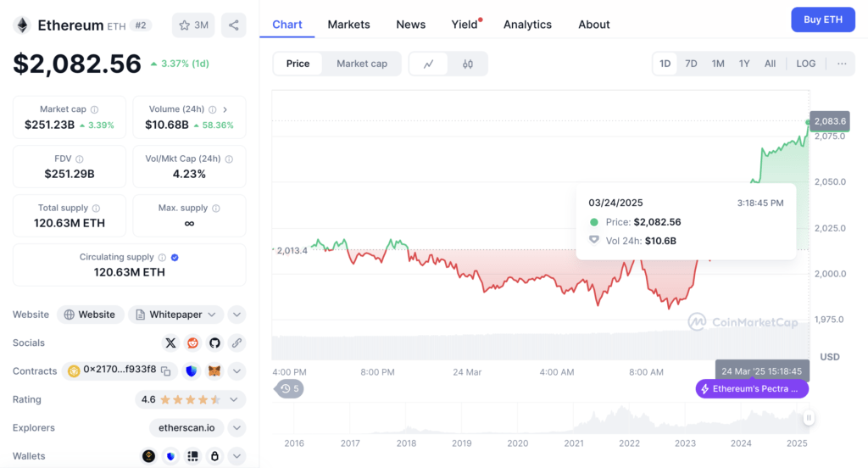Open the Binance wallet icon
This screenshot has width=868, height=468.
pos(148,456)
